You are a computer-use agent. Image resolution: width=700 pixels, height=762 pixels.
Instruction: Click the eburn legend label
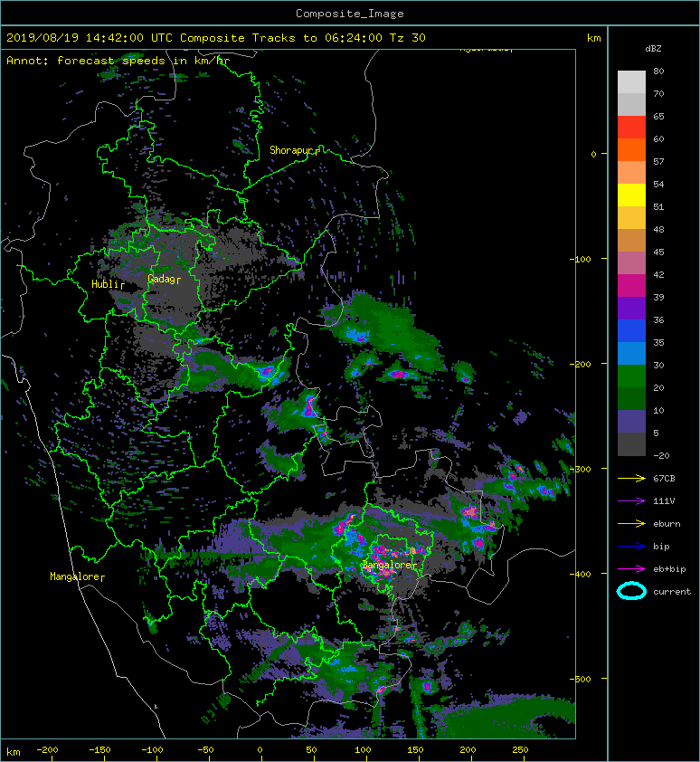(x=667, y=523)
